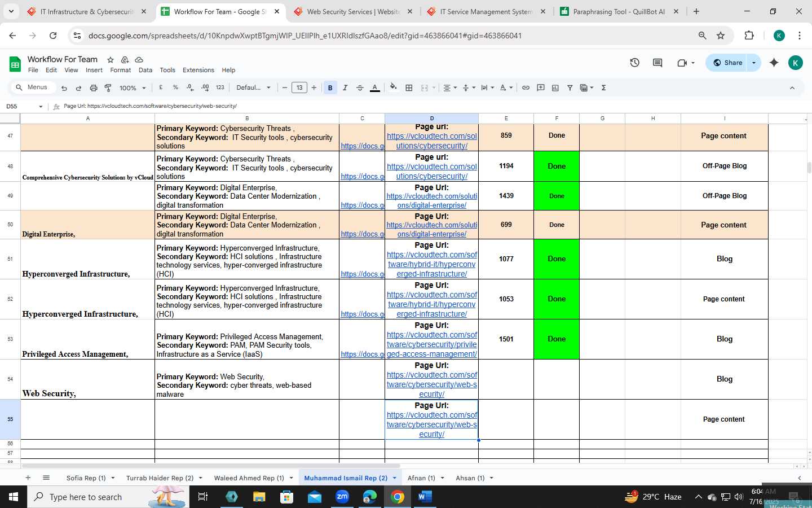Open the File menu

33,70
